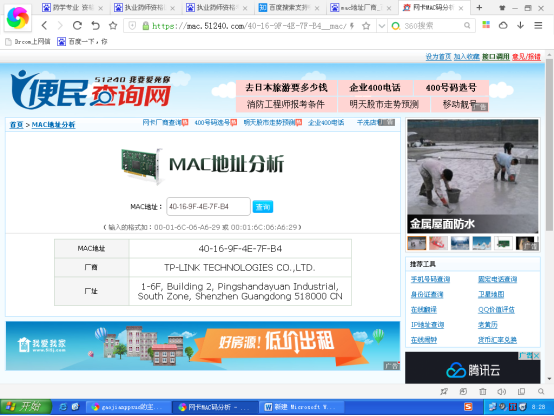Click the red 意见/报错 link

pyautogui.click(x=526, y=57)
